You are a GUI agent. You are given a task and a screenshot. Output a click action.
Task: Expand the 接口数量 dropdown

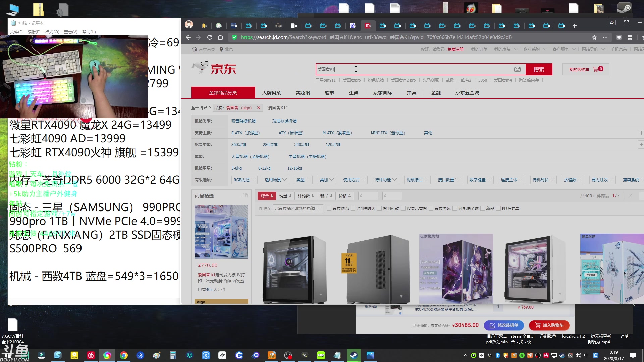(x=449, y=180)
